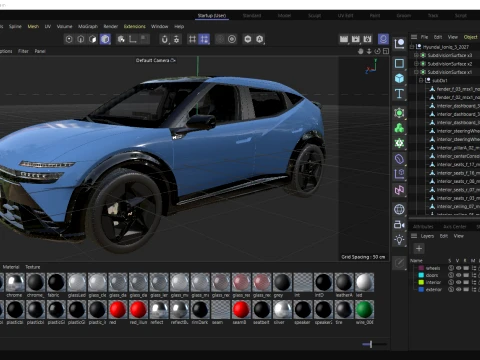This screenshot has width=480, height=360.
Task: Click the purple deformer bend icon
Action: pyautogui.click(x=399, y=159)
